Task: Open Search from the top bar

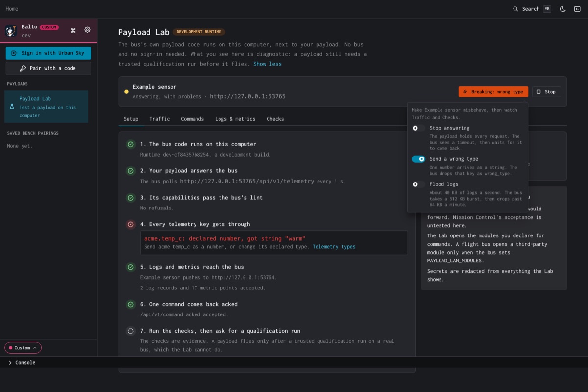Action: pyautogui.click(x=532, y=9)
